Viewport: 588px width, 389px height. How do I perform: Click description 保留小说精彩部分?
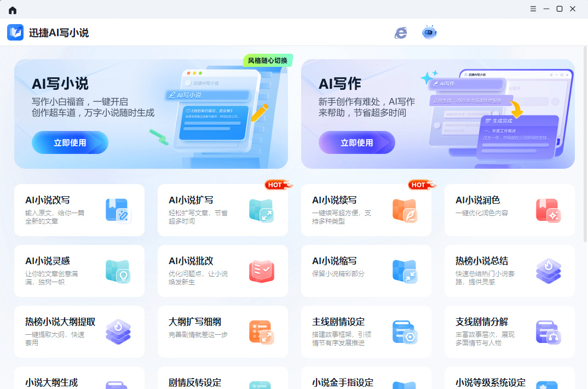click(338, 274)
